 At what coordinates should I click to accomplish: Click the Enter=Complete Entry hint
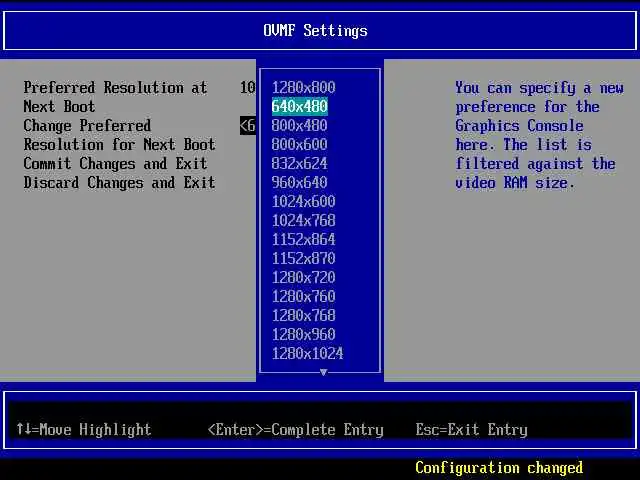(296, 429)
